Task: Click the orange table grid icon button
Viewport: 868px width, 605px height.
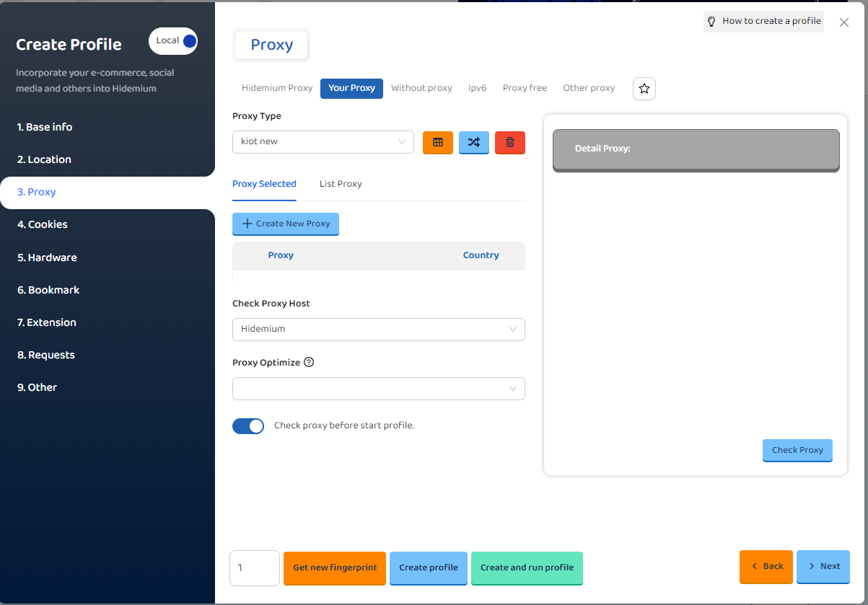Action: (437, 142)
